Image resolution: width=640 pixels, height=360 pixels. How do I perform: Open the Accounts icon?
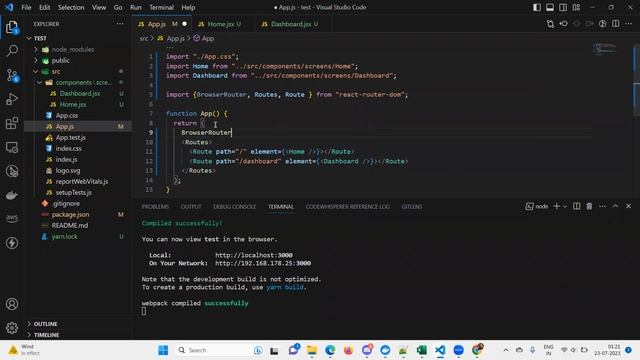[x=12, y=304]
